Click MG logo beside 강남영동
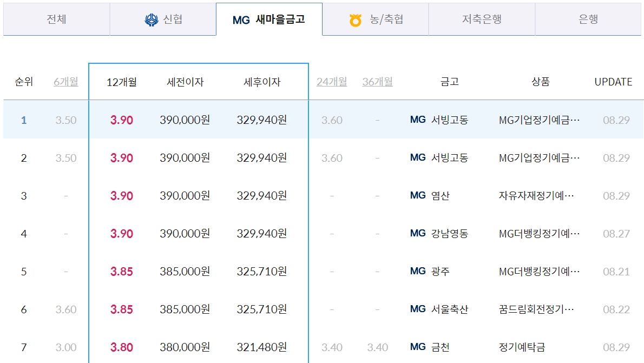Image resolution: width=644 pixels, height=363 pixels. [418, 233]
